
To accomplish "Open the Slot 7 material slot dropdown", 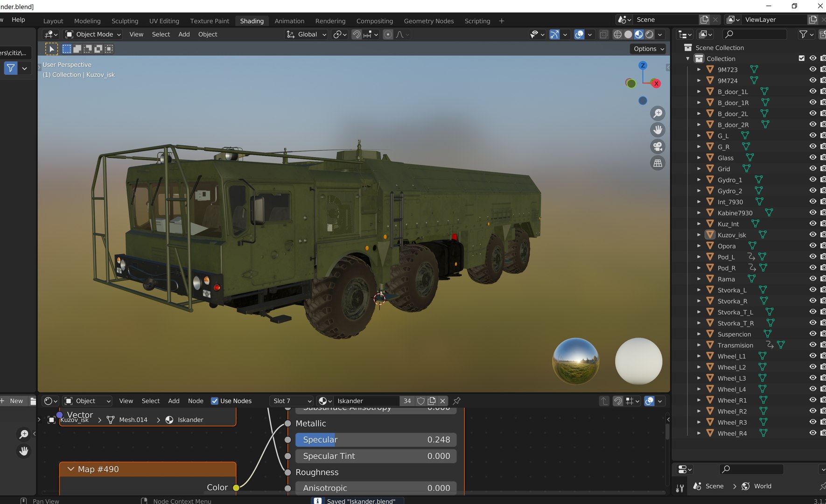I will pyautogui.click(x=292, y=401).
